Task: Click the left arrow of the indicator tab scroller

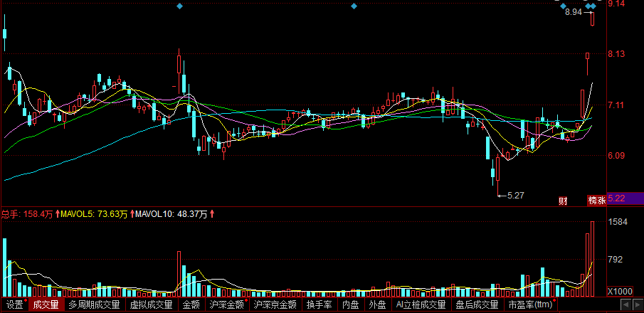Action: pyautogui.click(x=626, y=305)
